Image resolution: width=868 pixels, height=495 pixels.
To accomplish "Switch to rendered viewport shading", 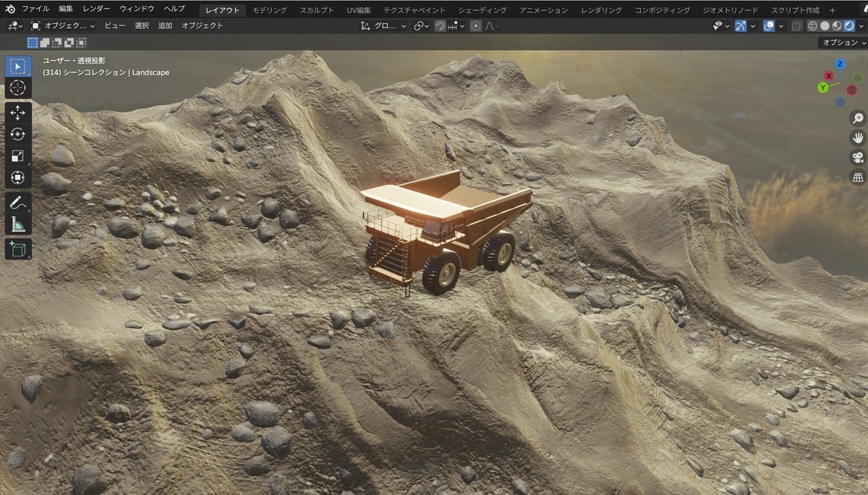I will [x=849, y=25].
